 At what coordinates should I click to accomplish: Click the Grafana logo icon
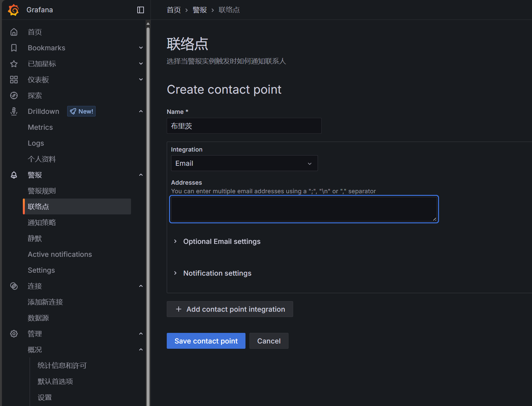[x=14, y=10]
